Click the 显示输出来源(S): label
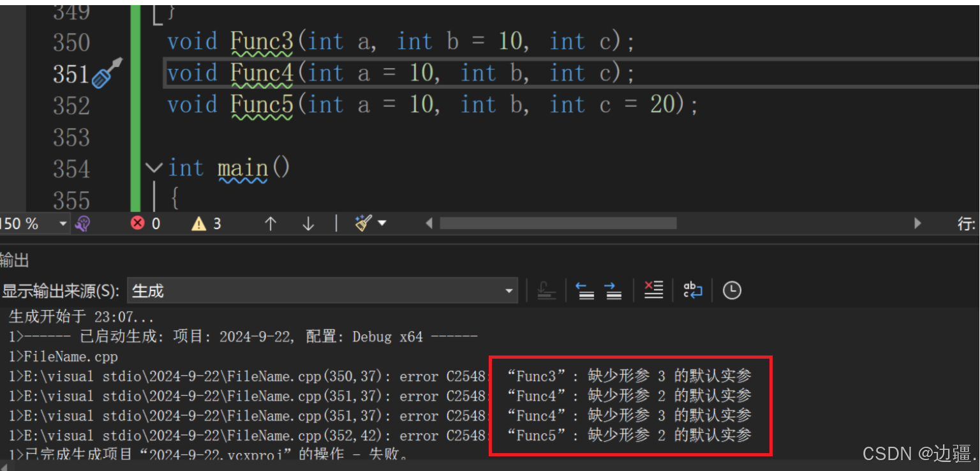980x471 pixels. coord(61,291)
